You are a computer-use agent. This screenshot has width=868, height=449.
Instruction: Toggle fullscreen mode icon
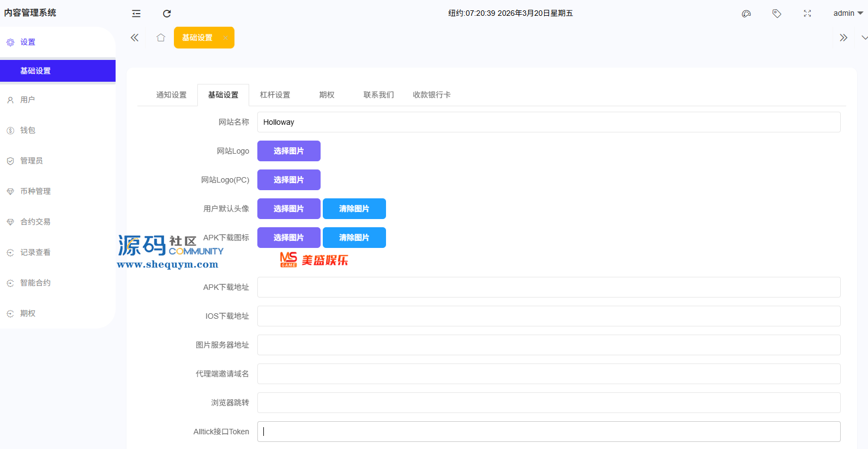pyautogui.click(x=807, y=14)
